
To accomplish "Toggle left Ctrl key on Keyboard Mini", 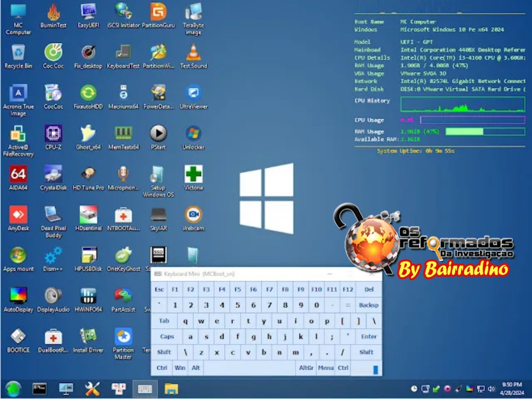I will tap(162, 368).
